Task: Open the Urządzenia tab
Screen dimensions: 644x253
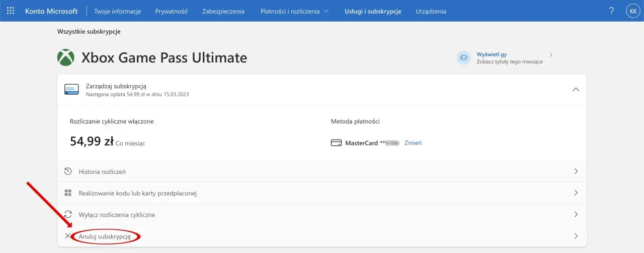Action: [x=431, y=11]
